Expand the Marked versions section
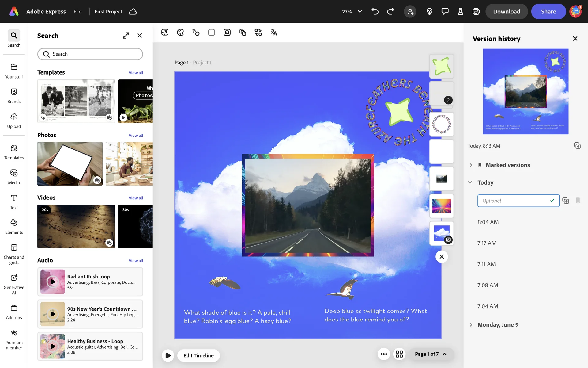Image resolution: width=588 pixels, height=368 pixels. coord(471,165)
